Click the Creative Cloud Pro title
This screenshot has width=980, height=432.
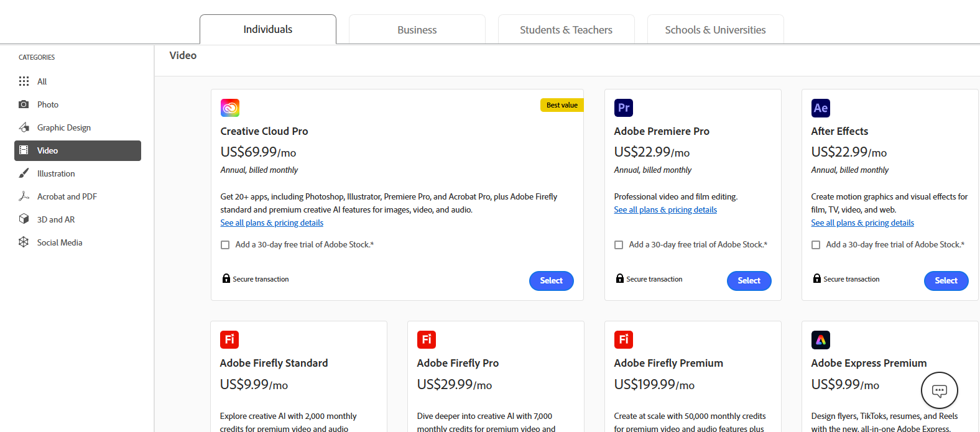pos(264,131)
